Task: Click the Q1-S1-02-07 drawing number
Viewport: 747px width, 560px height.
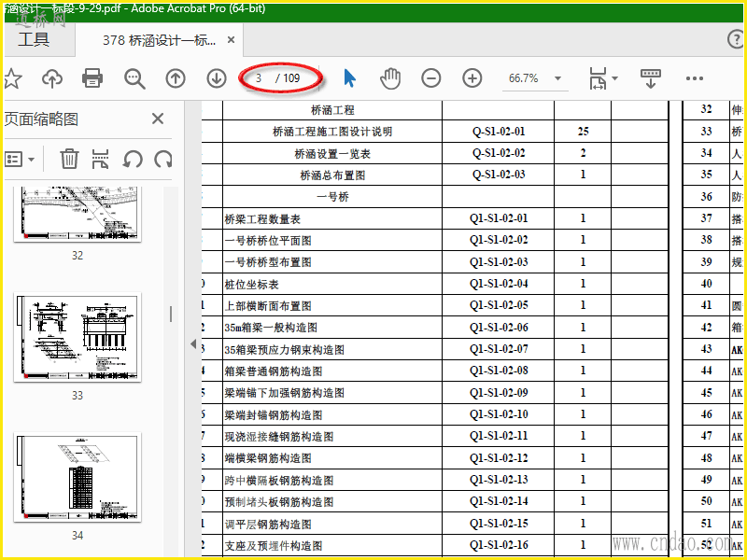Action: point(499,349)
